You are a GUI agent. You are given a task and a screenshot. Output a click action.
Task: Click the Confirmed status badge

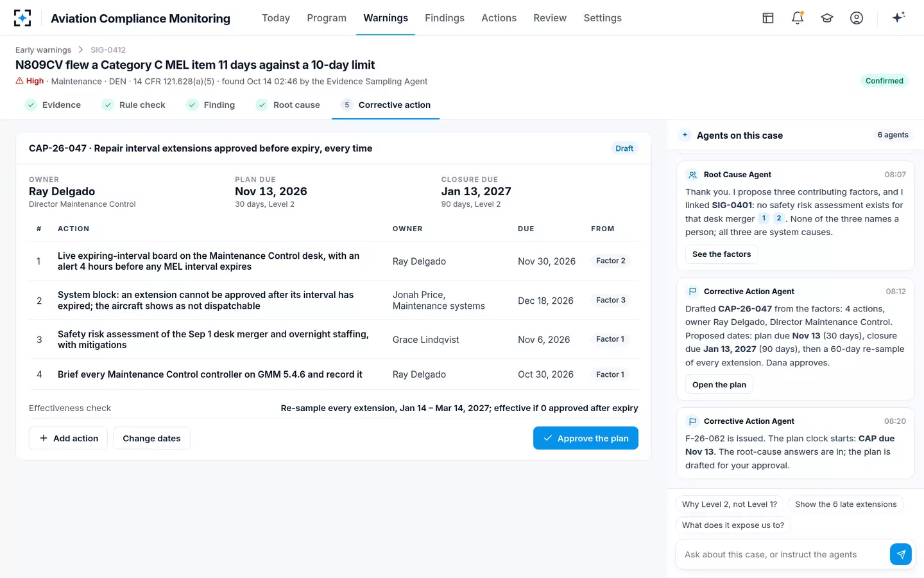[x=884, y=81]
